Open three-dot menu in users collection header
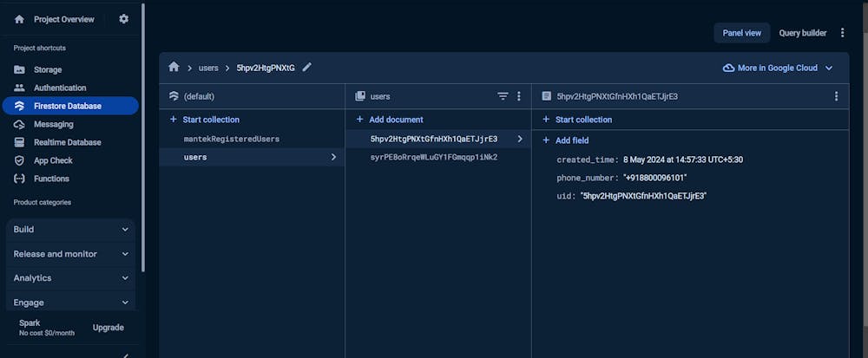 tap(519, 96)
